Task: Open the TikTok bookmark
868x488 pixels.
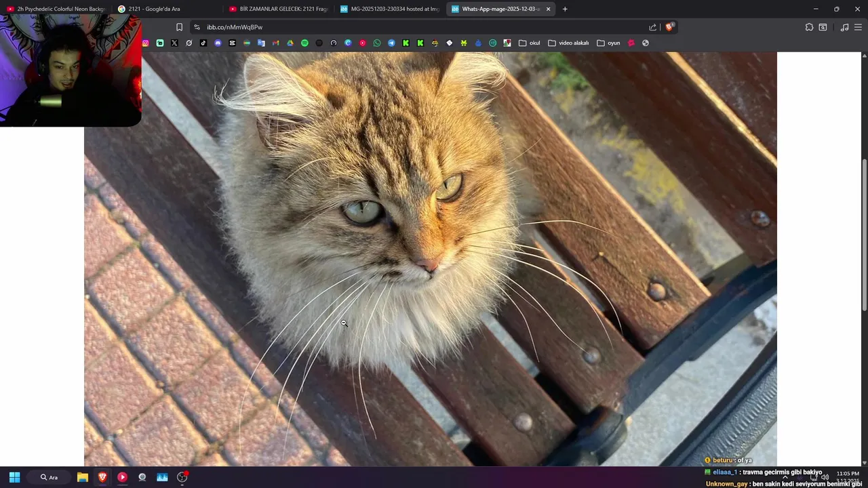Action: (x=203, y=43)
